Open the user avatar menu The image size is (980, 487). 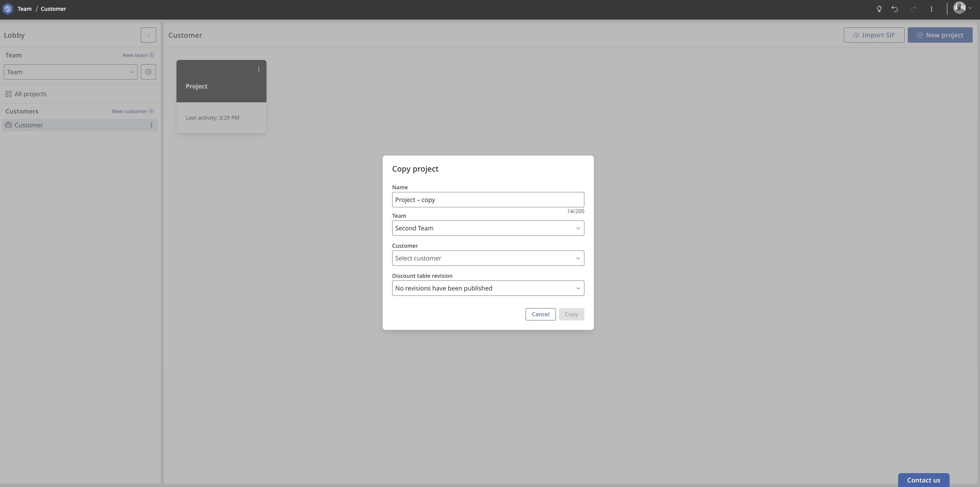(x=962, y=8)
